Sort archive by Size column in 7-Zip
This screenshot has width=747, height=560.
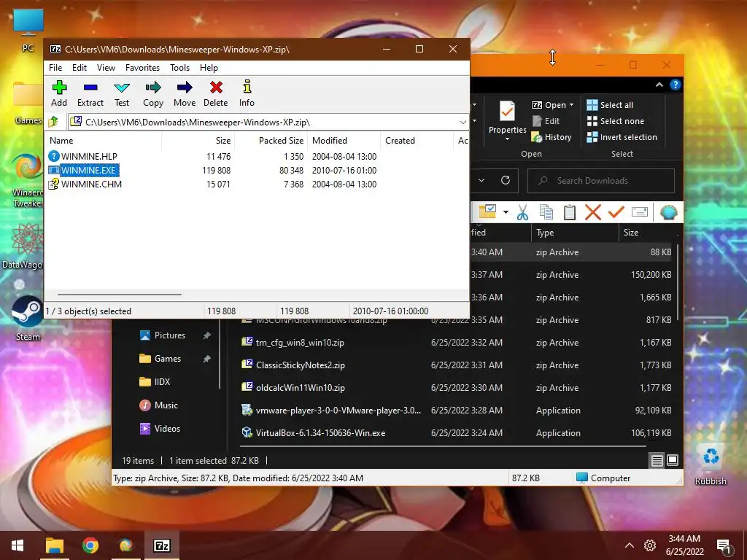coord(222,141)
